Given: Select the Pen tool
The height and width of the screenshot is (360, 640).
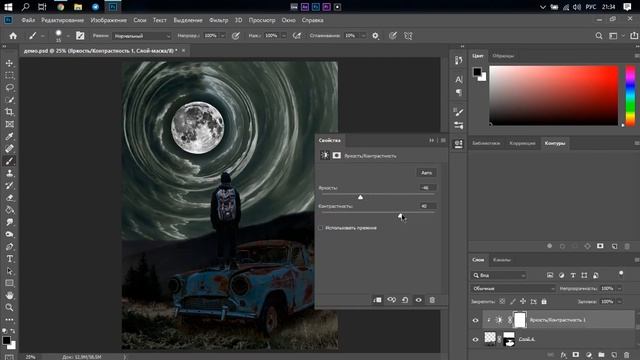Looking at the screenshot, I should click(9, 247).
